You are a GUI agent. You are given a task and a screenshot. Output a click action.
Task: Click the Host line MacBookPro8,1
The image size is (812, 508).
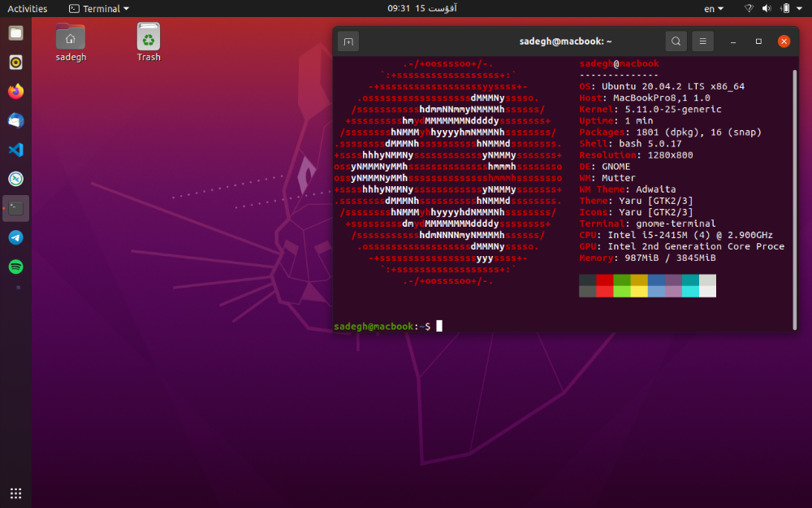tap(645, 98)
